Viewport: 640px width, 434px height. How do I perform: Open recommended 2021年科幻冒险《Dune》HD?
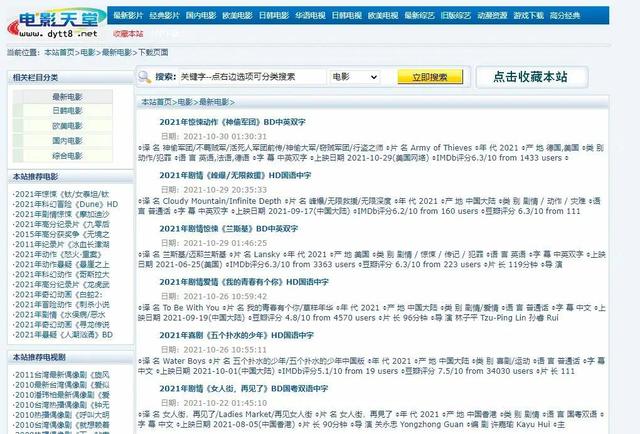click(66, 204)
